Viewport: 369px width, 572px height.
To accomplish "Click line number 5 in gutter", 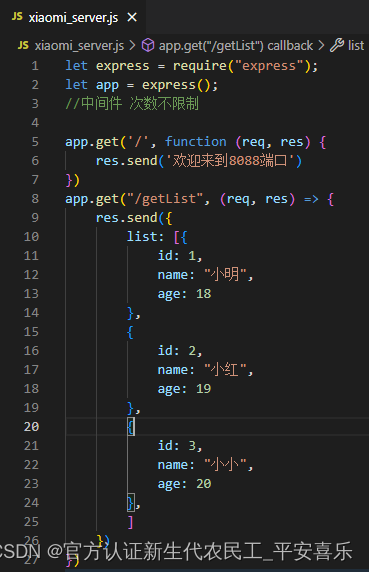I will coord(35,142).
